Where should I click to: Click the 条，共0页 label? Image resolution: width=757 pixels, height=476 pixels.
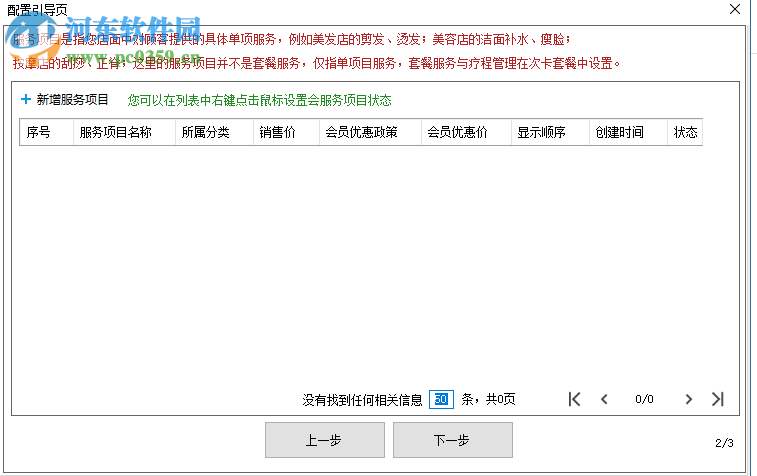[x=488, y=399]
